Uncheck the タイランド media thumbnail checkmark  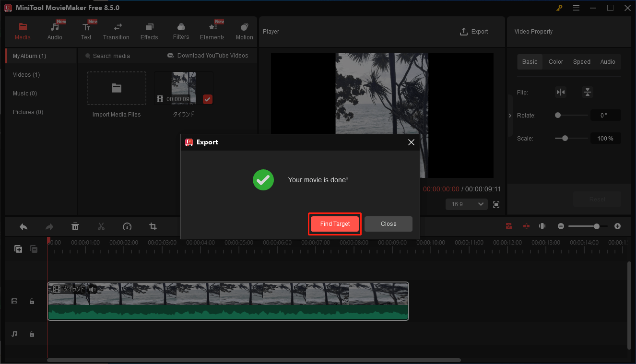[207, 99]
